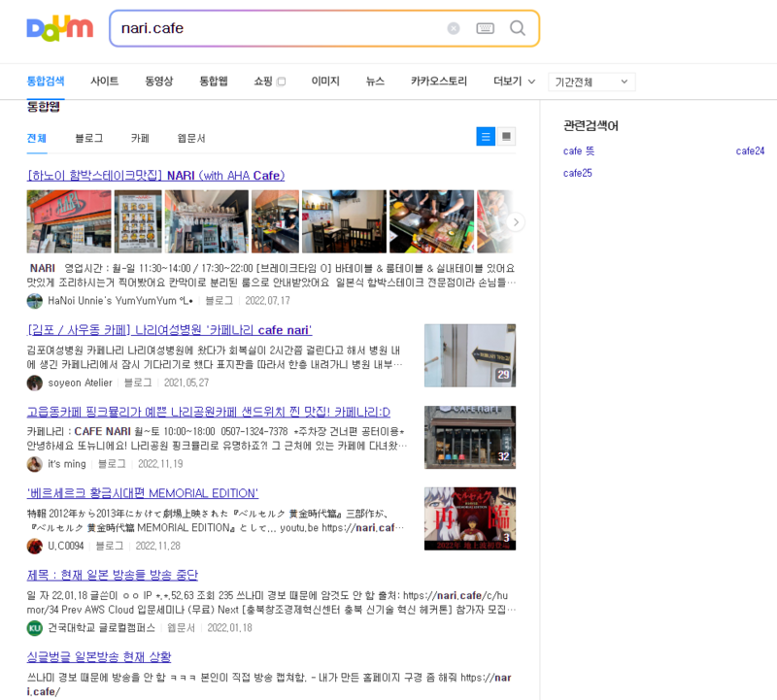Select the 전체 sub-filter
Screen dimensions: 777x700
click(x=37, y=138)
